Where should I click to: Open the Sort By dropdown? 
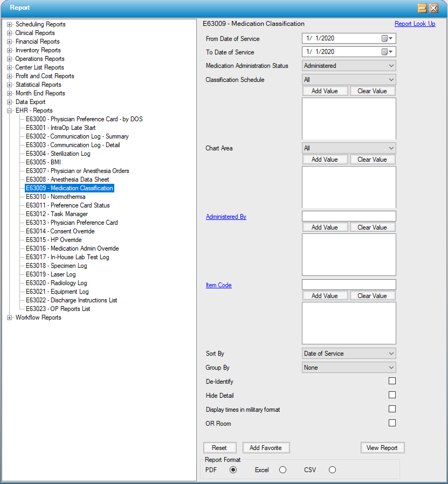click(x=349, y=354)
